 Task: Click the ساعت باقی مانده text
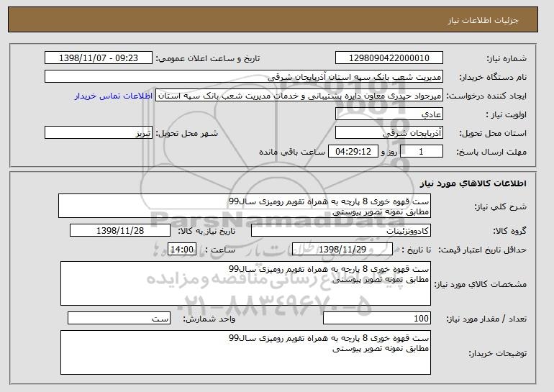[x=292, y=152]
